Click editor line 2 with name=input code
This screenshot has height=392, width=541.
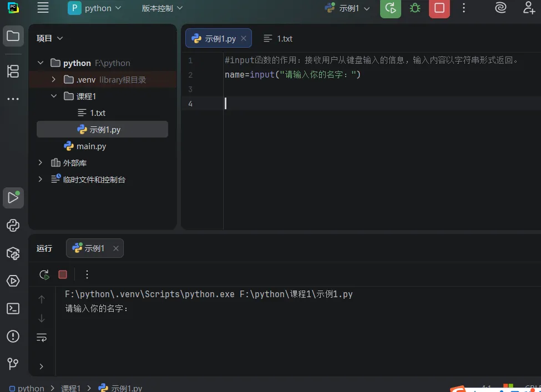[292, 74]
